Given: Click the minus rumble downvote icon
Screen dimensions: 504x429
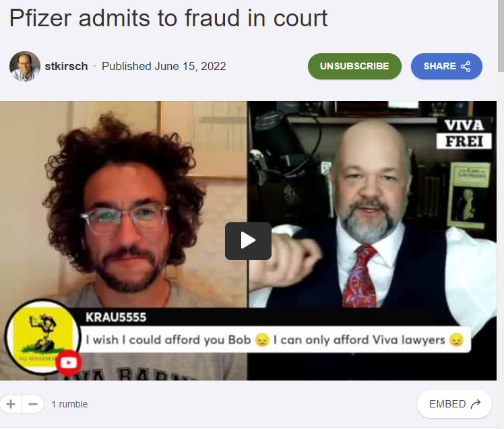Looking at the screenshot, I should coord(33,404).
